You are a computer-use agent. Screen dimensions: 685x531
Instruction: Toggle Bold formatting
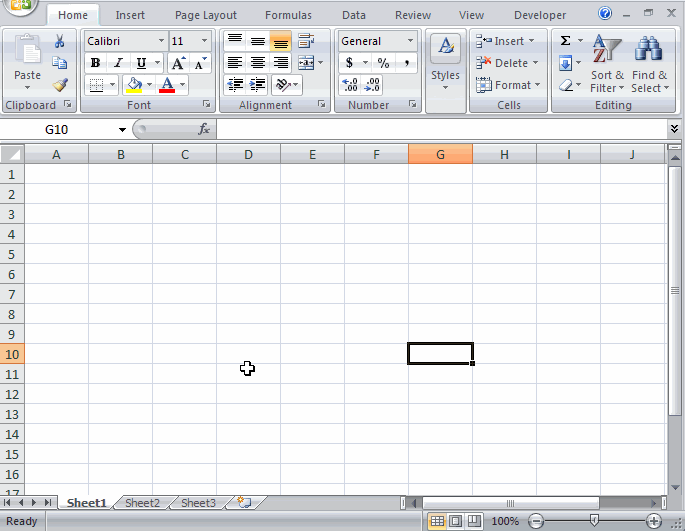[x=95, y=63]
